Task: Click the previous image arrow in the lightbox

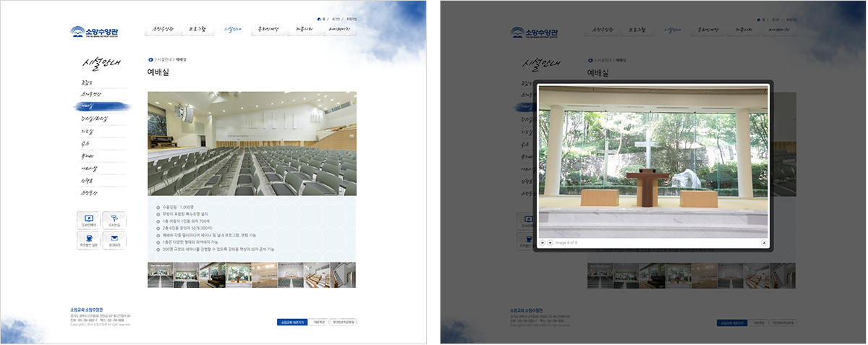Action: [x=542, y=243]
